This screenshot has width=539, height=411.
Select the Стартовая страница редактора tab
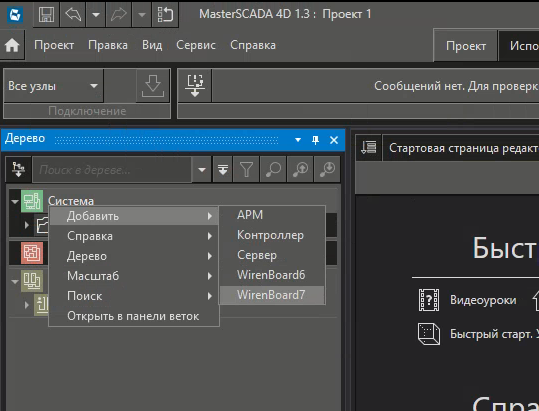461,148
